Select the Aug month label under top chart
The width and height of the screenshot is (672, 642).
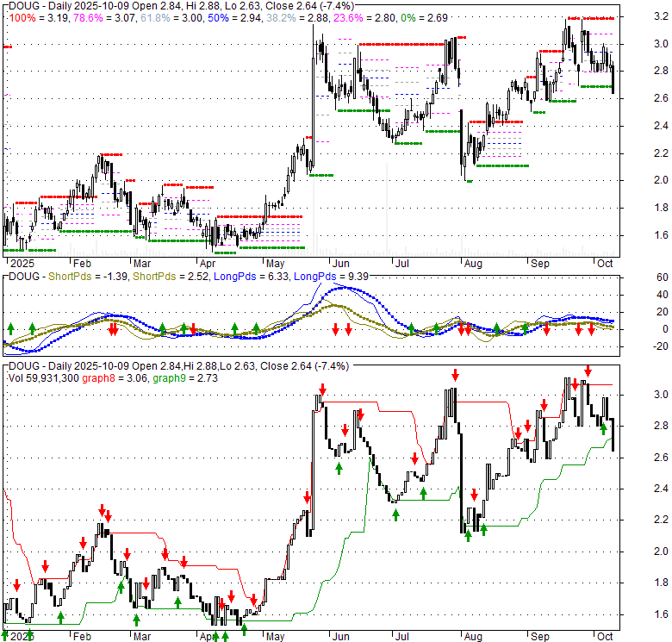tap(473, 264)
